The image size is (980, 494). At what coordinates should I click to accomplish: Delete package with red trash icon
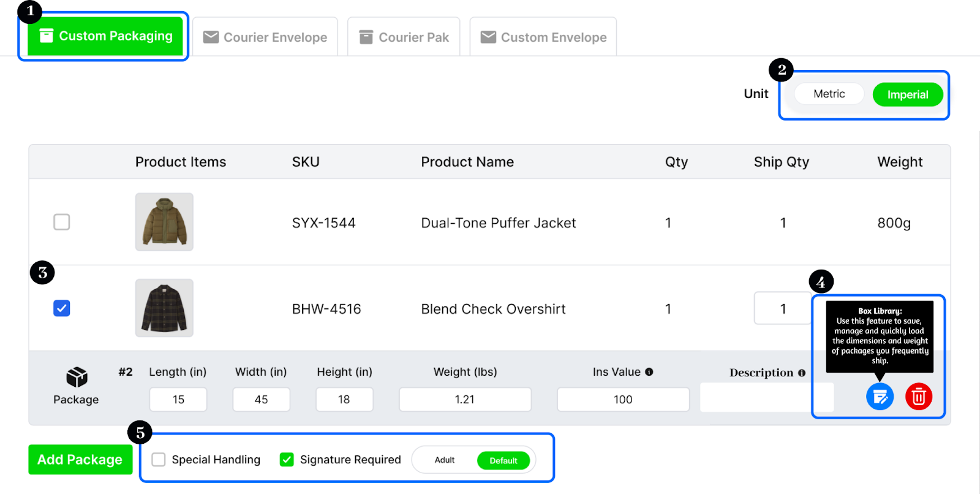919,397
